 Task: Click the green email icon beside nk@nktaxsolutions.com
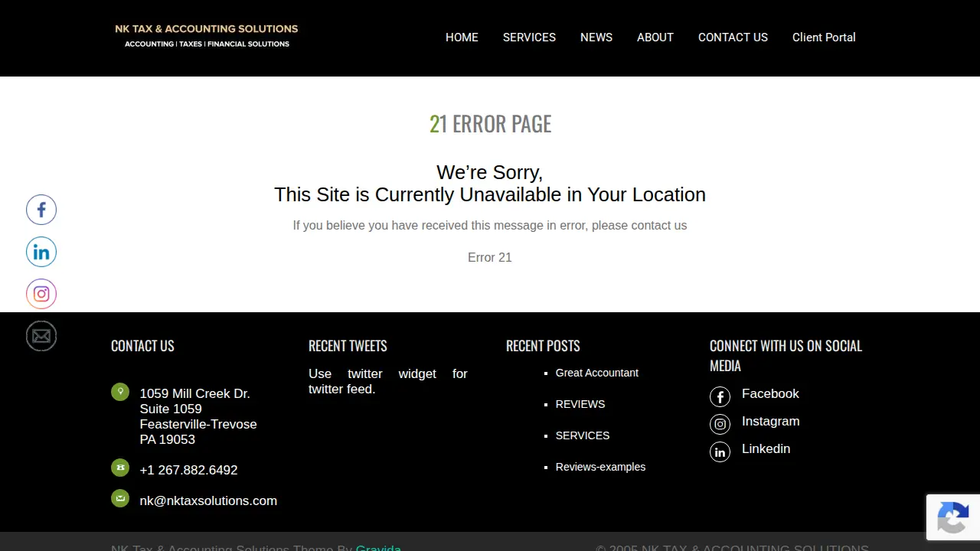click(120, 498)
